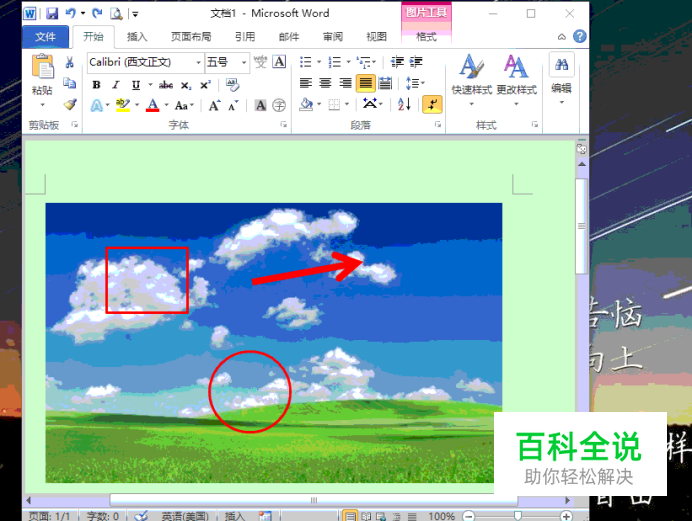Open Print Preview from the quick access toolbar
The image size is (692, 521).
[x=116, y=14]
